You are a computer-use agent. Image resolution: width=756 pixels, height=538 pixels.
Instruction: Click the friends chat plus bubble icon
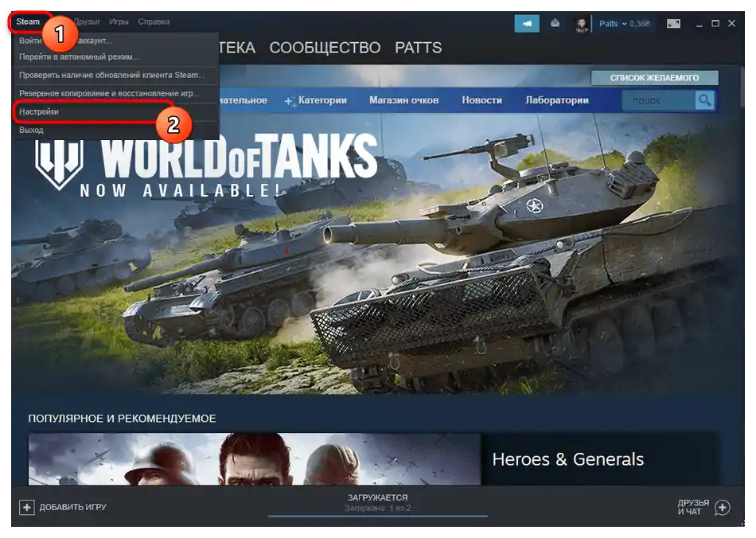(x=723, y=508)
